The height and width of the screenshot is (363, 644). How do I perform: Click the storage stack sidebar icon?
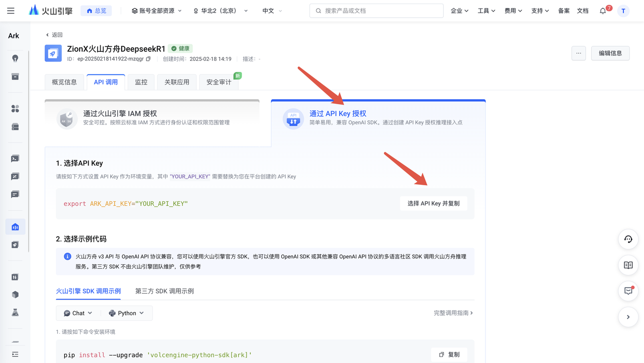tap(15, 127)
